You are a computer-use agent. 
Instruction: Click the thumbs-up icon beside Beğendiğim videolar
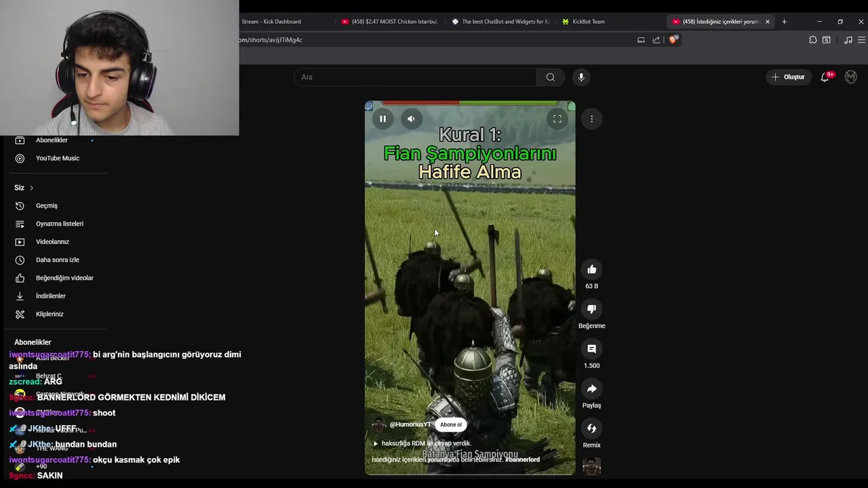(x=20, y=278)
